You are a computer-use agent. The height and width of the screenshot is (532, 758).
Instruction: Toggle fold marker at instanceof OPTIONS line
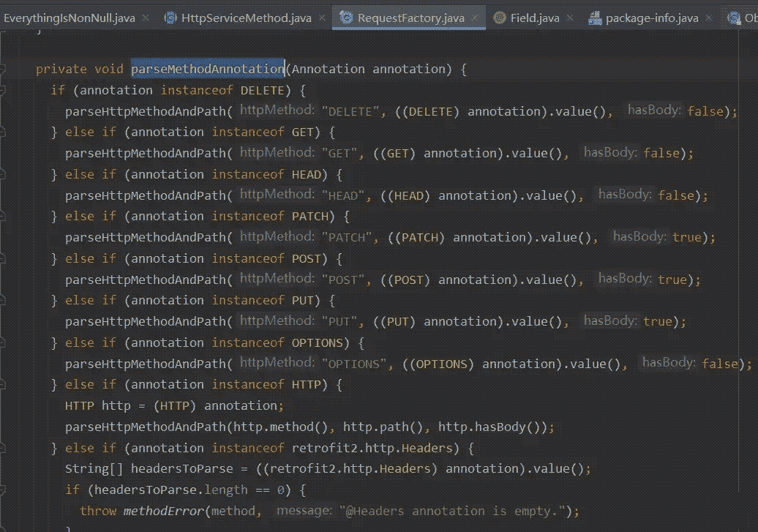coord(2,342)
